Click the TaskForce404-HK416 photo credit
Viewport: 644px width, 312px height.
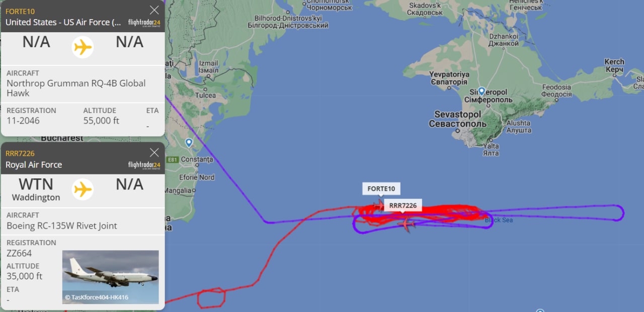pyautogui.click(x=97, y=297)
